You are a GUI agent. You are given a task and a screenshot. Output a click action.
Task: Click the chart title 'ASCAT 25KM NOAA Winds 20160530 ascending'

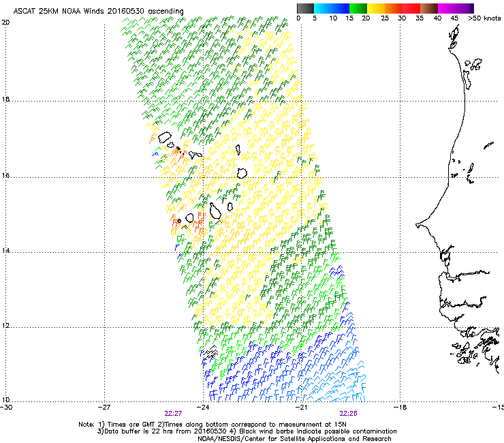pos(98,12)
